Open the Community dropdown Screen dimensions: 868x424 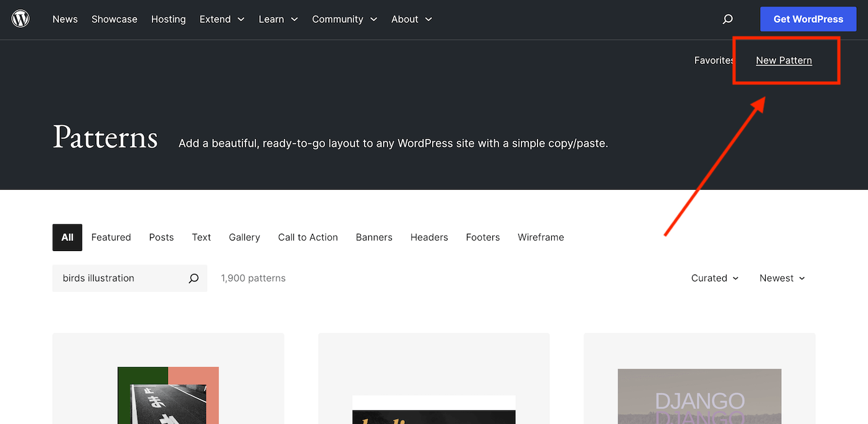coord(345,19)
